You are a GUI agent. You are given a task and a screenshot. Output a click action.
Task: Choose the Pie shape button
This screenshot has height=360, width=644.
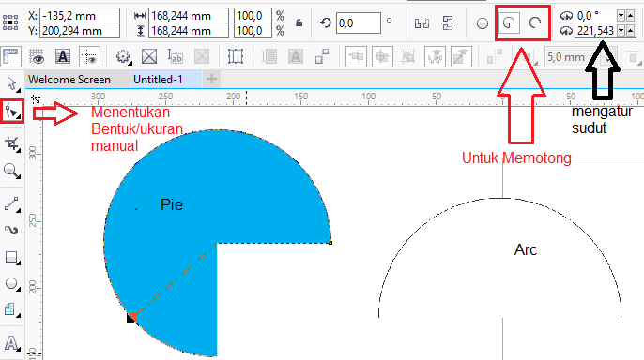coord(509,22)
